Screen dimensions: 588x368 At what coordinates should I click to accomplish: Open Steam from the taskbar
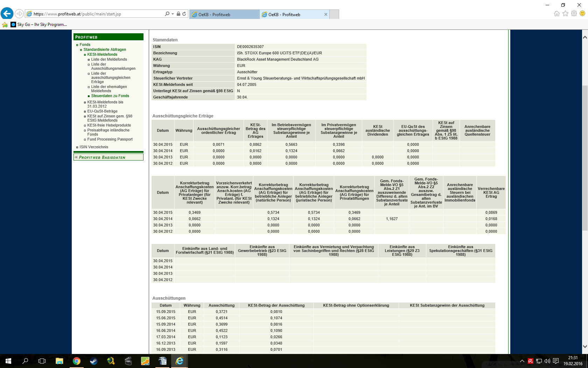click(93, 361)
